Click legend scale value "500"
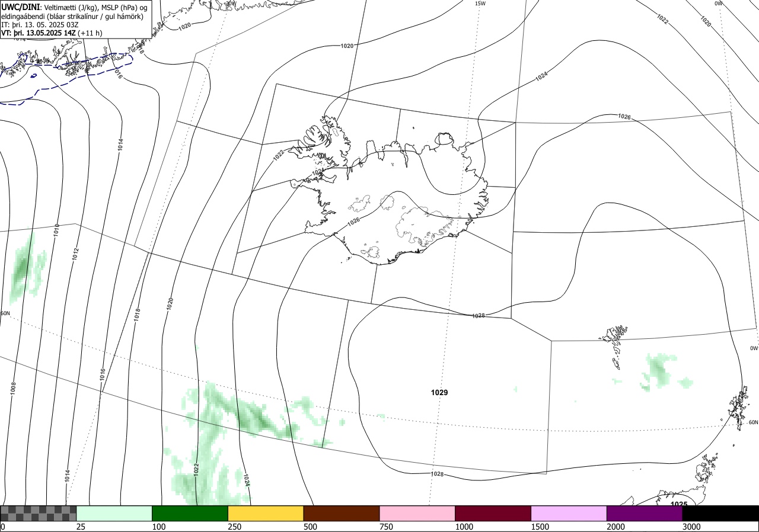Screen dimensions: 759x532 click(x=311, y=527)
